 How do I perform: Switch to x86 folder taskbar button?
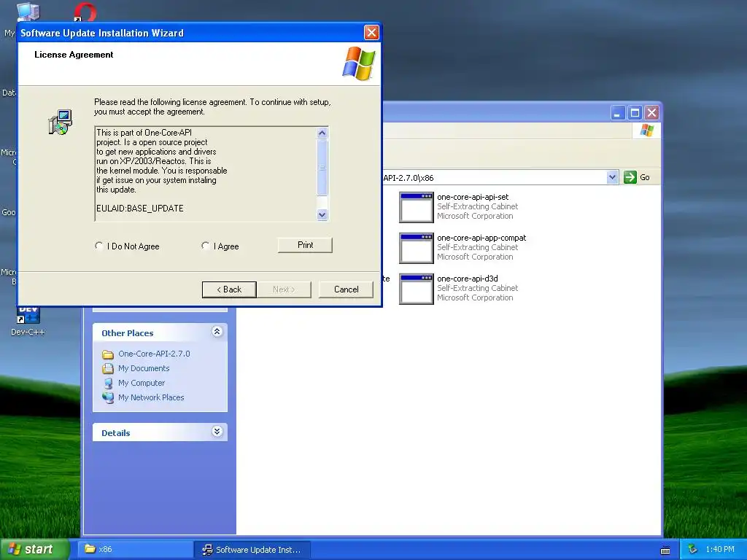pyautogui.click(x=136, y=549)
